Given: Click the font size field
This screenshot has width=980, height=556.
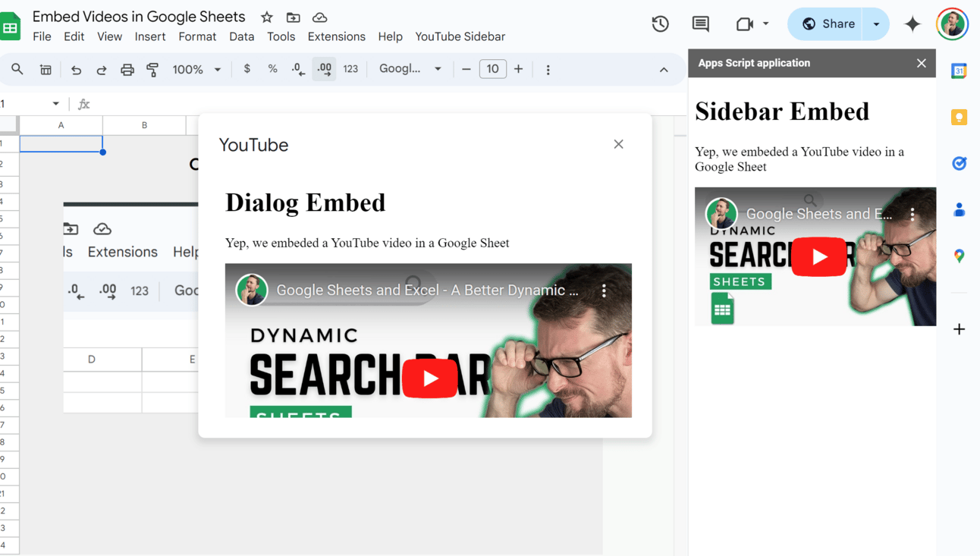Looking at the screenshot, I should tap(492, 69).
